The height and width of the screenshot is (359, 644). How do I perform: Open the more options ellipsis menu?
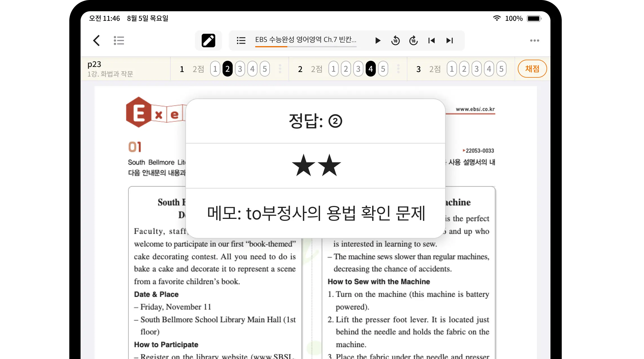[534, 41]
